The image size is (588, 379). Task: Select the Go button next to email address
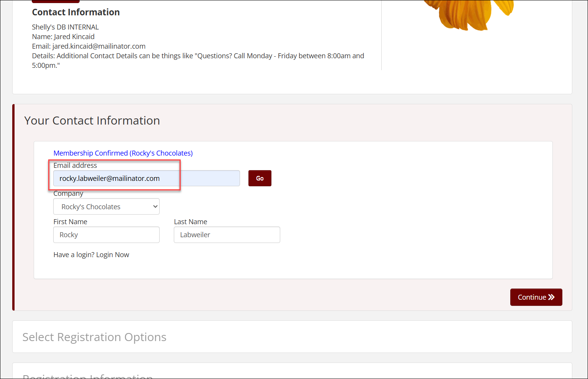260,178
